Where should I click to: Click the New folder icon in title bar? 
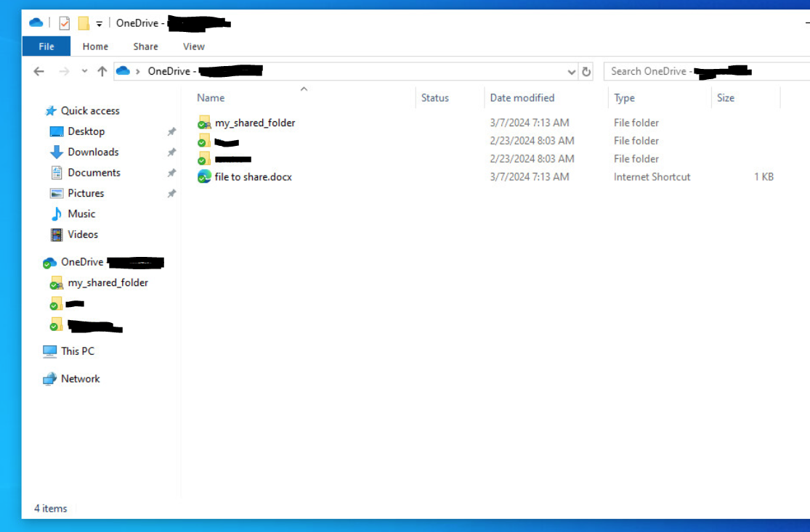(84, 23)
